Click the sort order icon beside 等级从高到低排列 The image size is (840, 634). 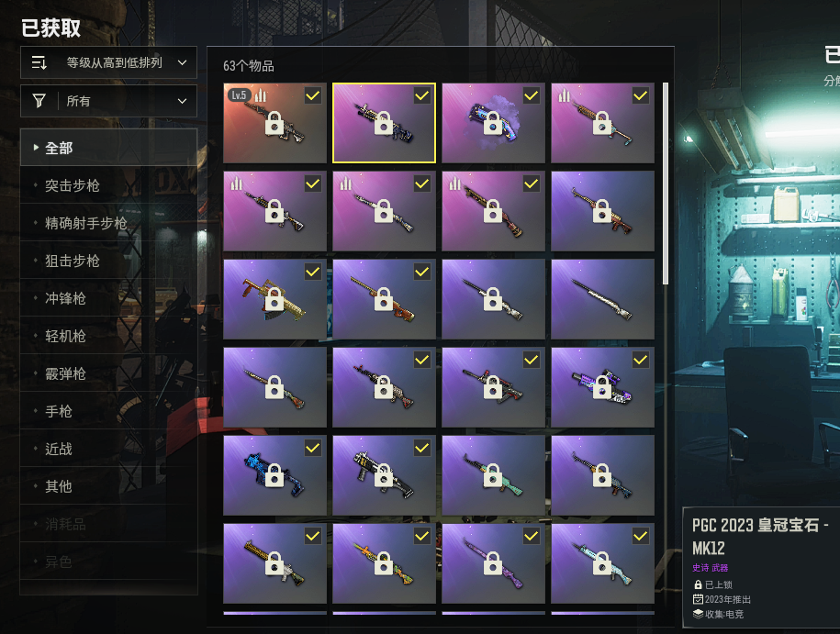pyautogui.click(x=39, y=62)
